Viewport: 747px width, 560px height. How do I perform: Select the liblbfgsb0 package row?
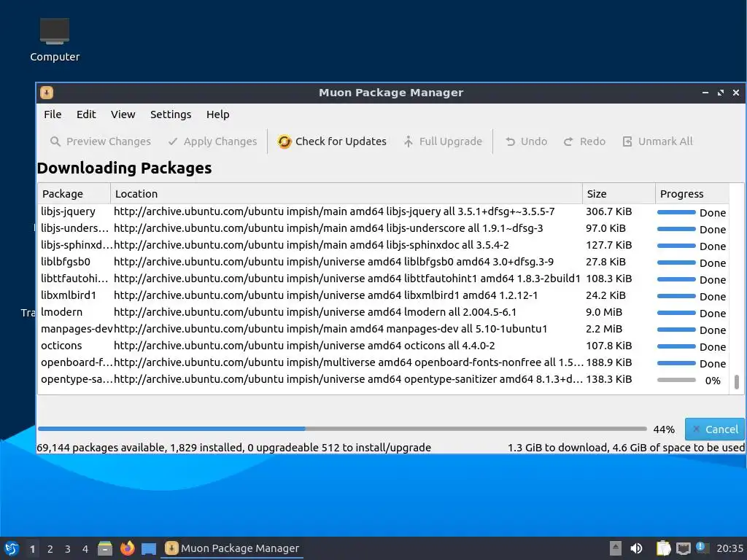pyautogui.click(x=384, y=262)
